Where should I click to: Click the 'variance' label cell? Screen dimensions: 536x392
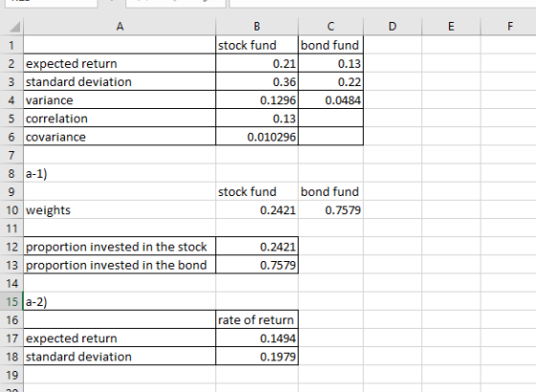120,100
